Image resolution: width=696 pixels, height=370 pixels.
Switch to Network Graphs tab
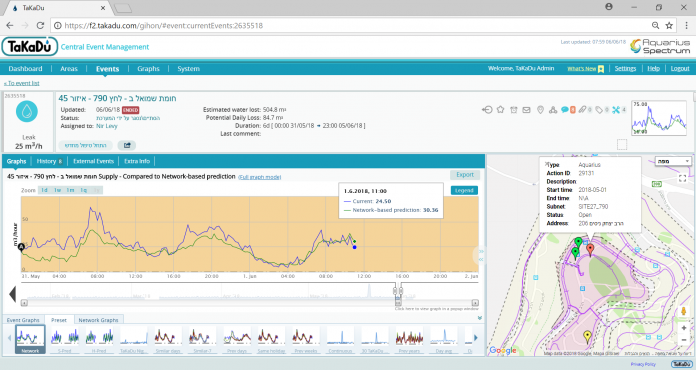click(99, 320)
